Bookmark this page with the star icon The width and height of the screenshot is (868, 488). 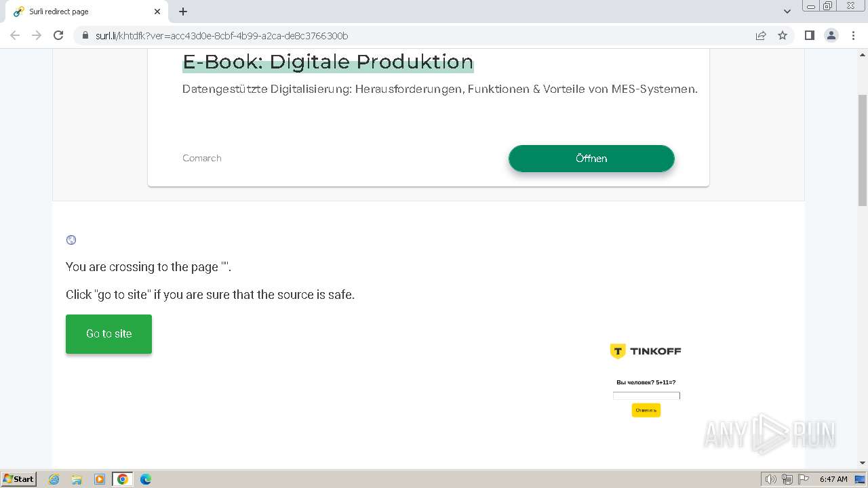(783, 35)
